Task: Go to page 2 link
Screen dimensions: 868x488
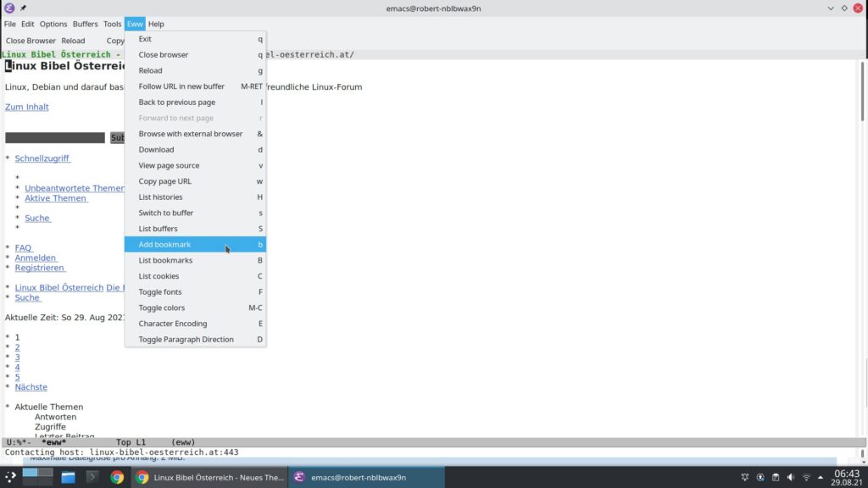Action: pos(17,347)
